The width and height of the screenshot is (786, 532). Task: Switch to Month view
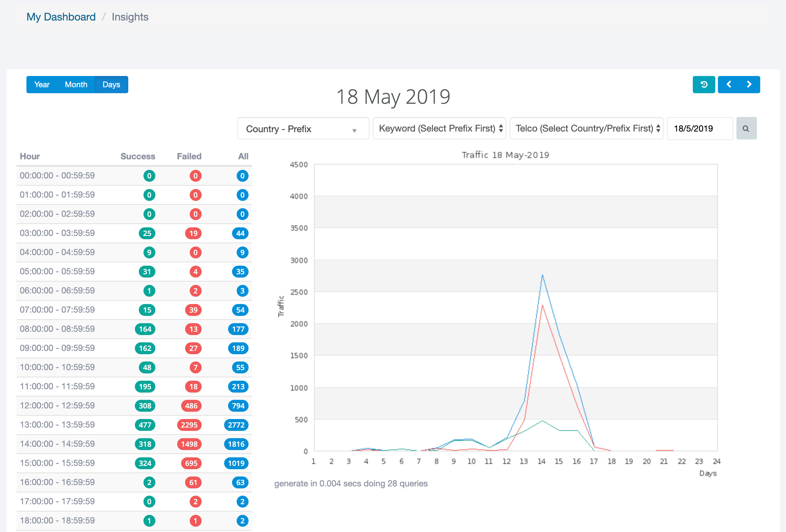tap(76, 85)
